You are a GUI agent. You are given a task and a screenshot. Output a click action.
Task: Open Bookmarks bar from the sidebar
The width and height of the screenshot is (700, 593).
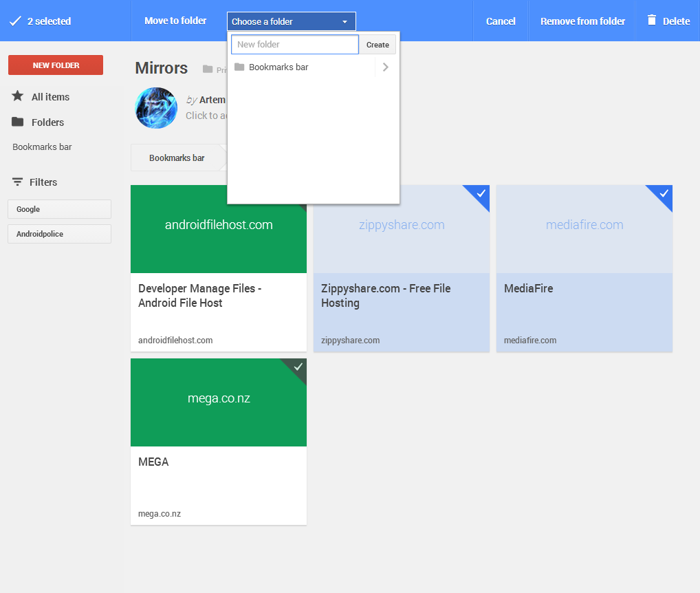coord(42,147)
